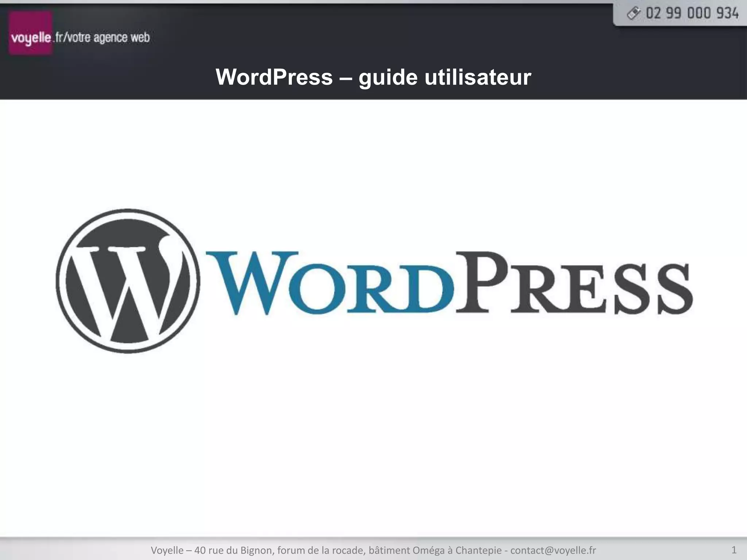Click 'Voyelle' at the start of the footer
The height and width of the screenshot is (560, 747).
click(167, 550)
